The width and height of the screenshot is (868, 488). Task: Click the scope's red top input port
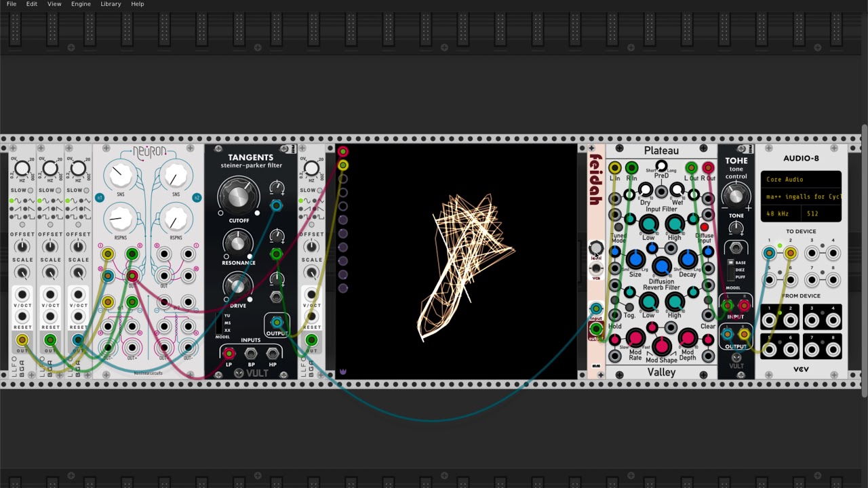[x=343, y=152]
